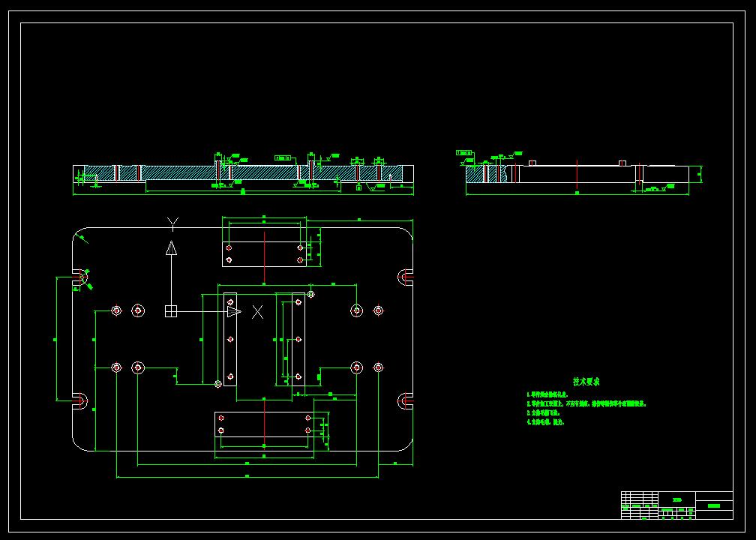Select the 技术要求 heading text

[586, 382]
